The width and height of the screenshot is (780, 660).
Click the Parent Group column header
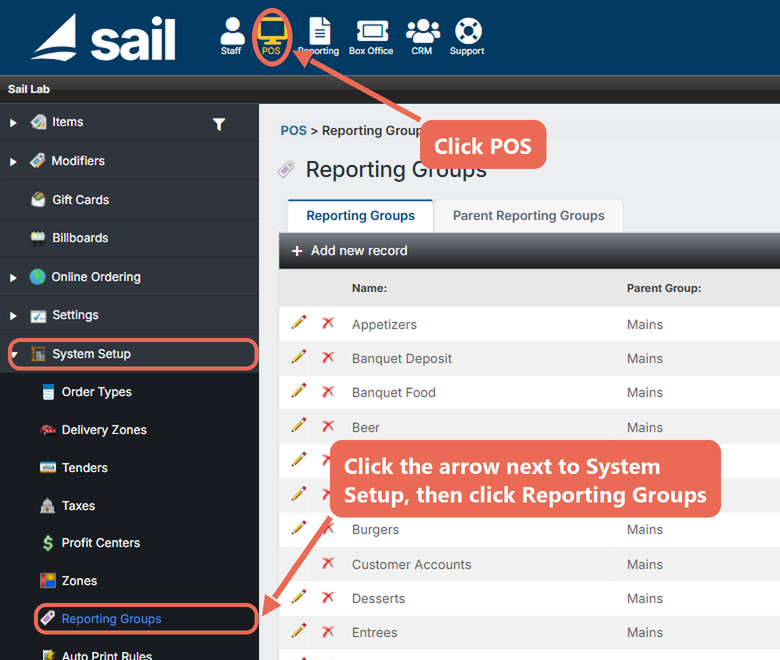[664, 288]
